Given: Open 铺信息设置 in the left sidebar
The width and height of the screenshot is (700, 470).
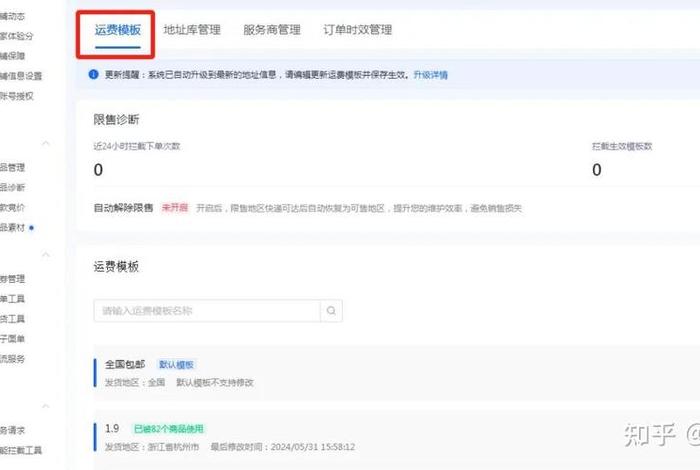Looking at the screenshot, I should (x=21, y=75).
